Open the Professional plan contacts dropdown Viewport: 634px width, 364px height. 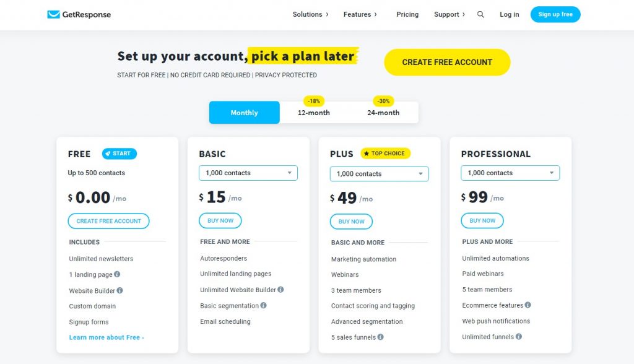[510, 173]
